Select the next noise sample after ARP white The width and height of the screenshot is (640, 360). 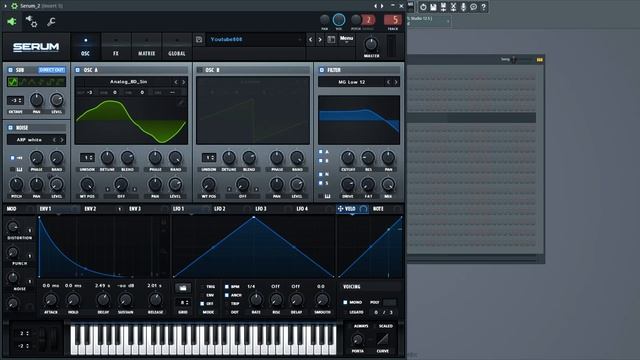coord(62,140)
